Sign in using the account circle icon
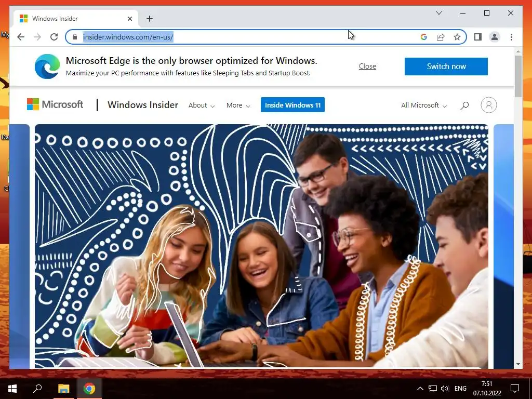 coord(488,105)
